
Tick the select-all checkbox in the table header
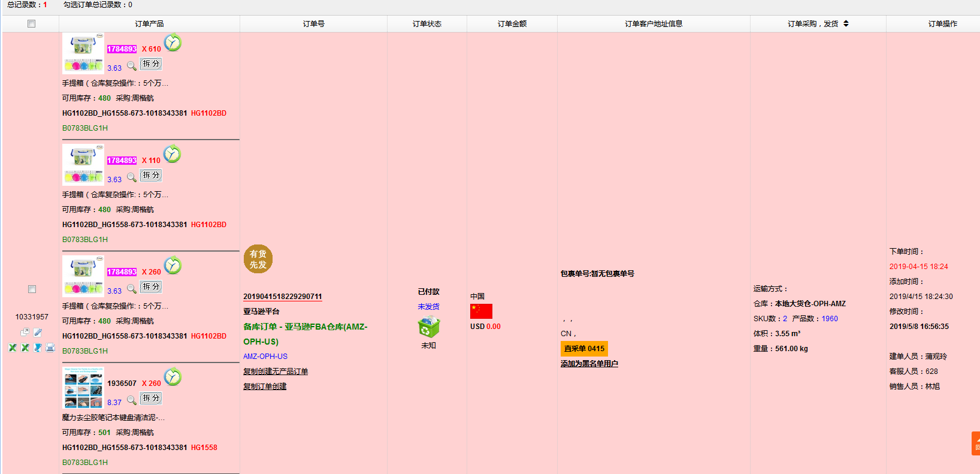coord(31,24)
